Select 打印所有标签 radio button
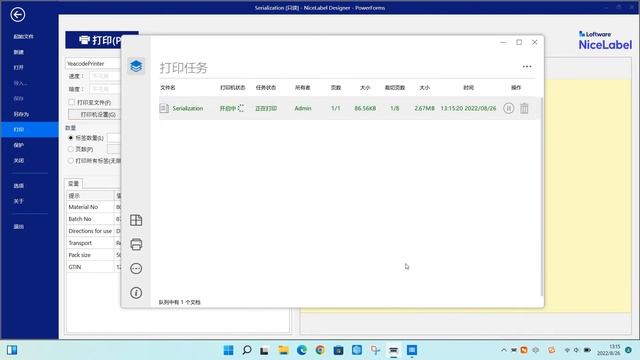 click(71, 160)
